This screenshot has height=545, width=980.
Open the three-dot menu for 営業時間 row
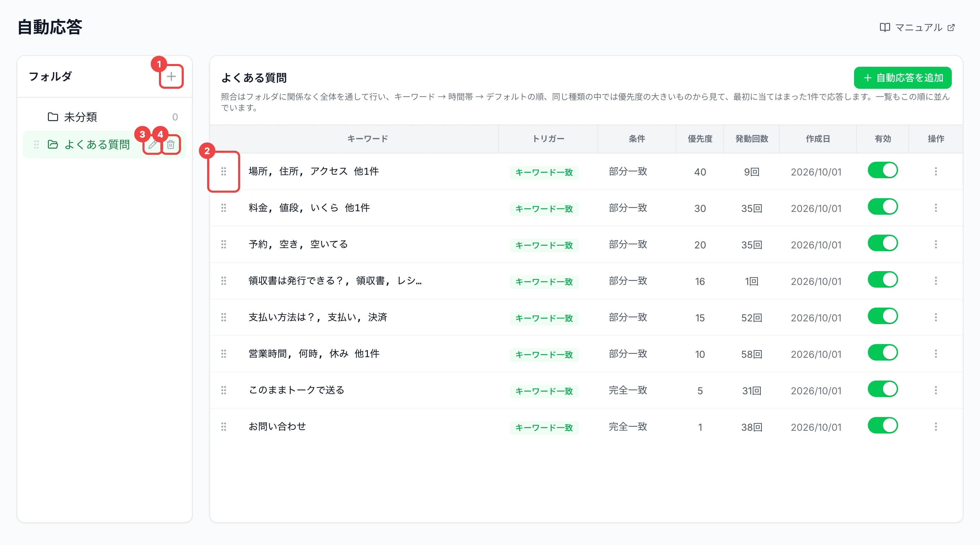(936, 354)
